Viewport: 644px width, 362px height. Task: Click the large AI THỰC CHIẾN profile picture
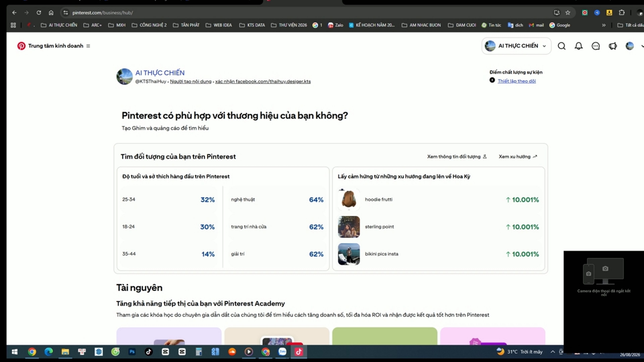coord(124,76)
